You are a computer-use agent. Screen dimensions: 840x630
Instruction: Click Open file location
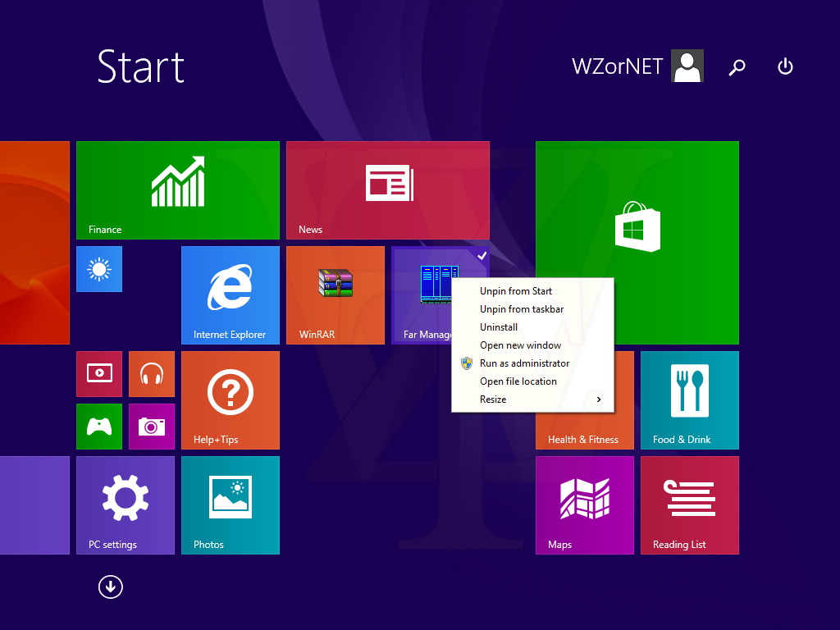(518, 381)
